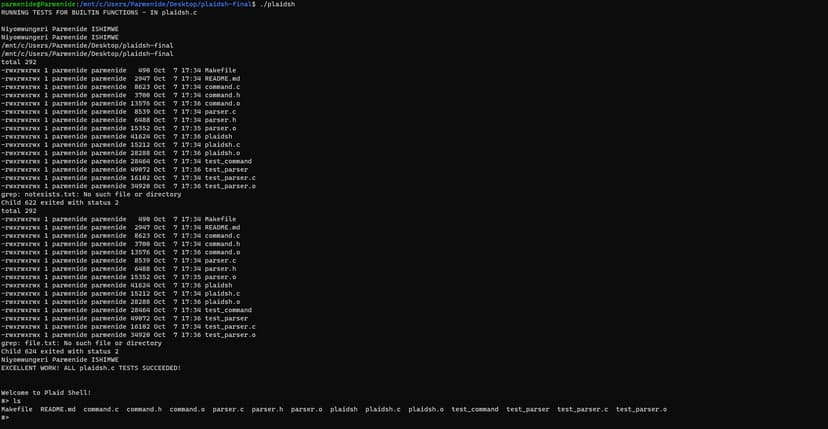
Task: Click 'Child 622 exited with status 2'
Action: (x=60, y=202)
